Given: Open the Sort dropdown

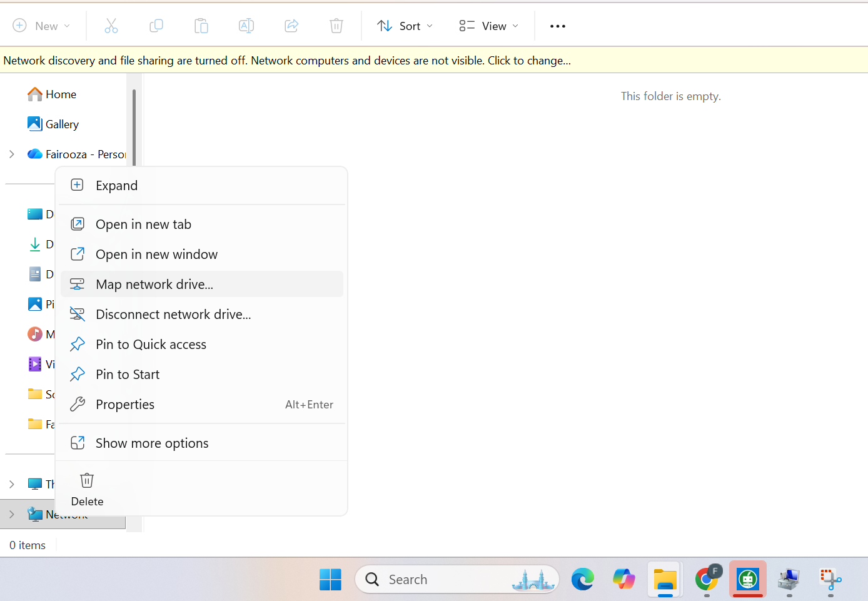Looking at the screenshot, I should [404, 26].
